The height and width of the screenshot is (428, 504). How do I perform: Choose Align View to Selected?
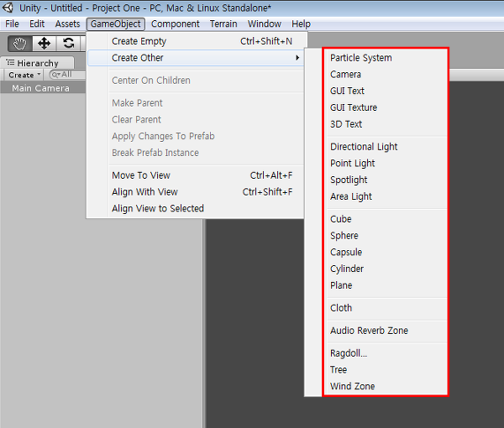pyautogui.click(x=196, y=208)
